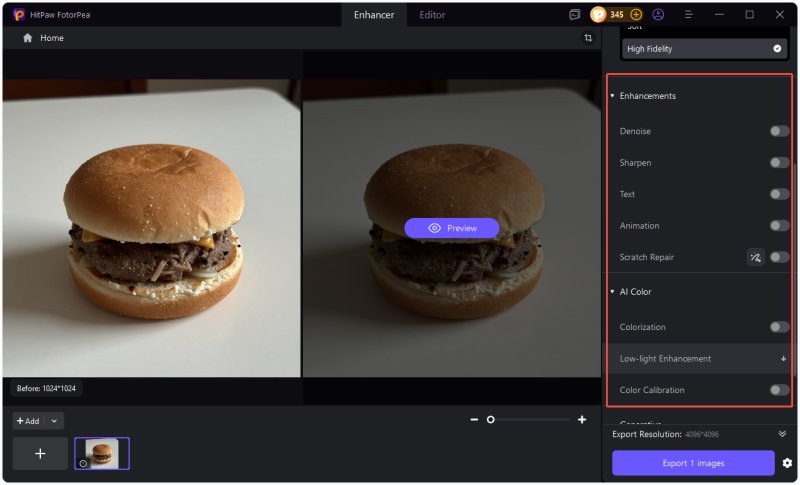Click the Export Resolution 4096*4096 value
Viewport: 800px width, 485px height.
(702, 435)
